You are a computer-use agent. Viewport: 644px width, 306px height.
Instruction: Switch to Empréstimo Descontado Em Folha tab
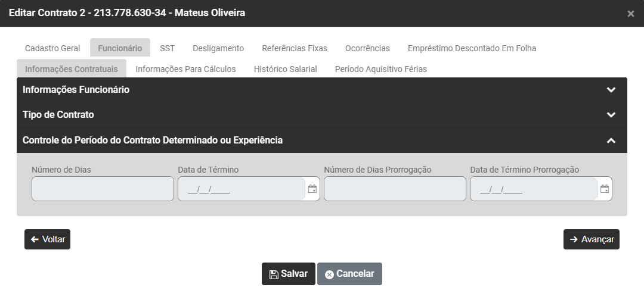(x=472, y=48)
